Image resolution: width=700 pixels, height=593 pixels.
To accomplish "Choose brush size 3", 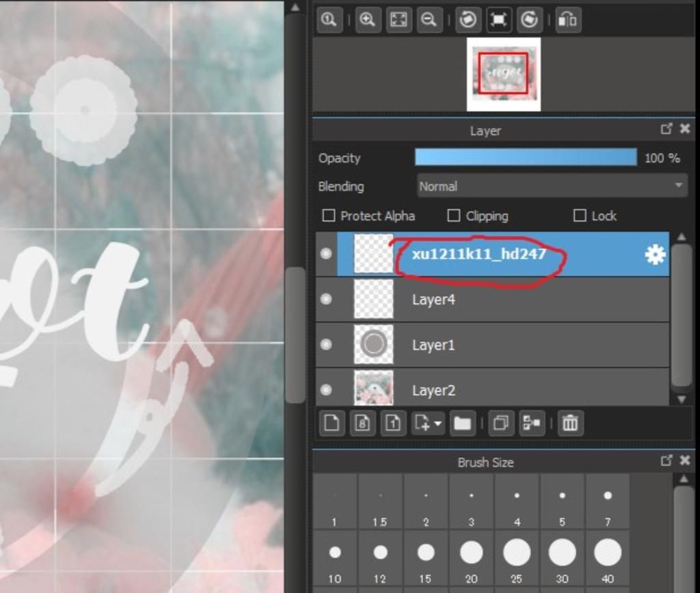I will [472, 502].
